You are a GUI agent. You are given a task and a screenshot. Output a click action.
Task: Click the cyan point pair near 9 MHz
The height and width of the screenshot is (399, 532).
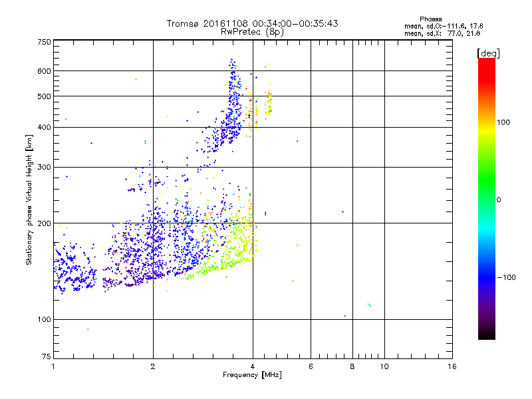tap(369, 305)
